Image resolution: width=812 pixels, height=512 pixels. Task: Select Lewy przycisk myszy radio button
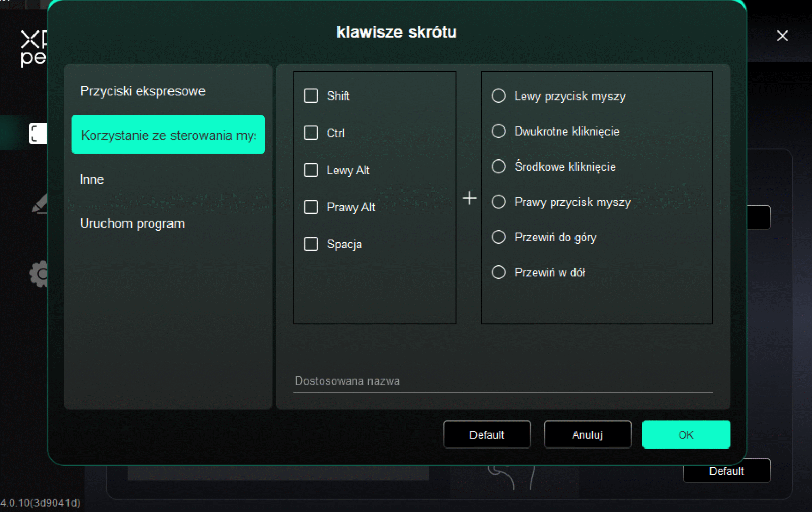pos(499,96)
